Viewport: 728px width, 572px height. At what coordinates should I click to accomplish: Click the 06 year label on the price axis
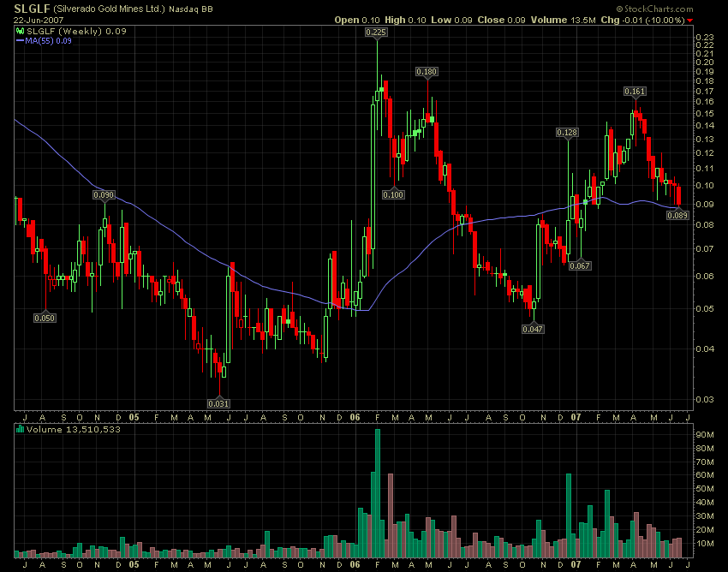coord(355,417)
